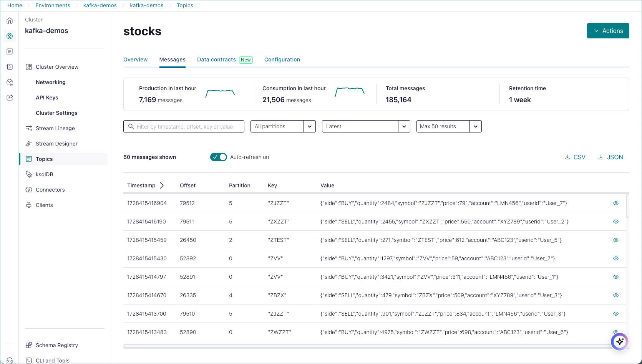The width and height of the screenshot is (642, 364).
Task: Navigate to Environments in breadcrumb
Action: click(53, 5)
